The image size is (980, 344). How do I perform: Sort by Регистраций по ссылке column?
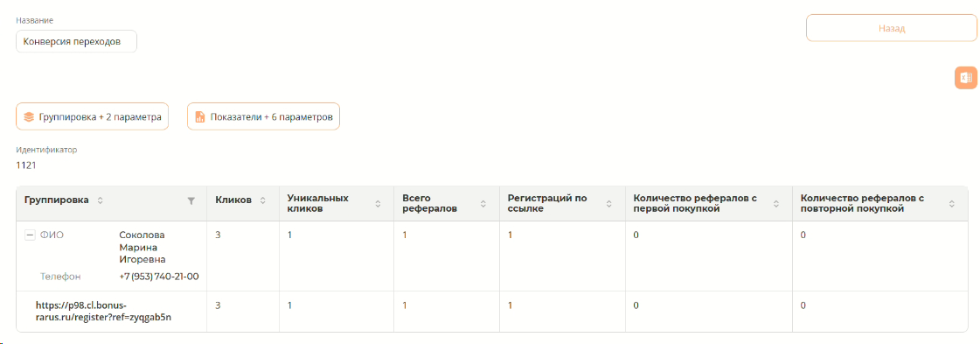(x=608, y=204)
